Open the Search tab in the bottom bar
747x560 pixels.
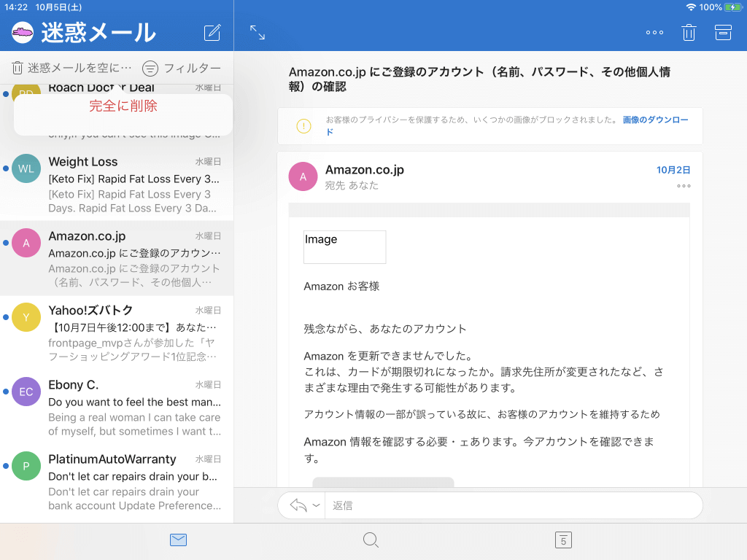pos(371,540)
